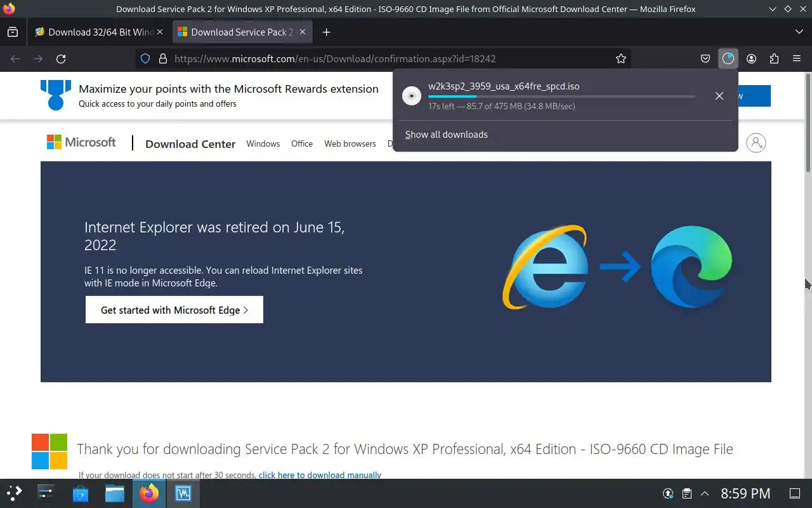Click the click here to download manually link
Viewport: 812px width, 508px height.
click(x=320, y=475)
